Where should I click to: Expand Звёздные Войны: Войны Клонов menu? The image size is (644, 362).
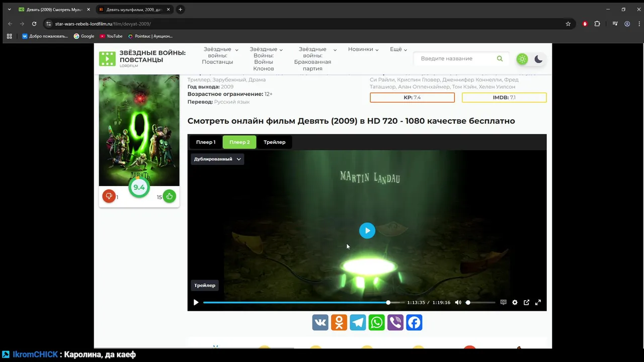[x=266, y=59]
